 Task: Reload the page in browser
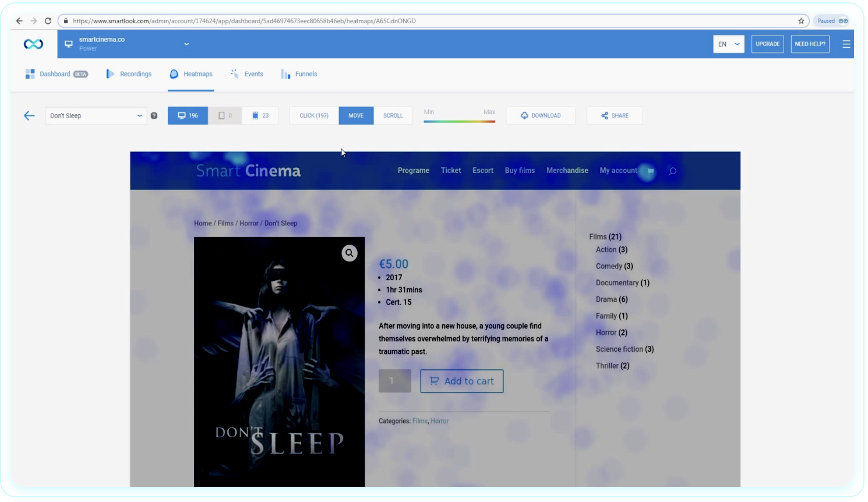48,21
